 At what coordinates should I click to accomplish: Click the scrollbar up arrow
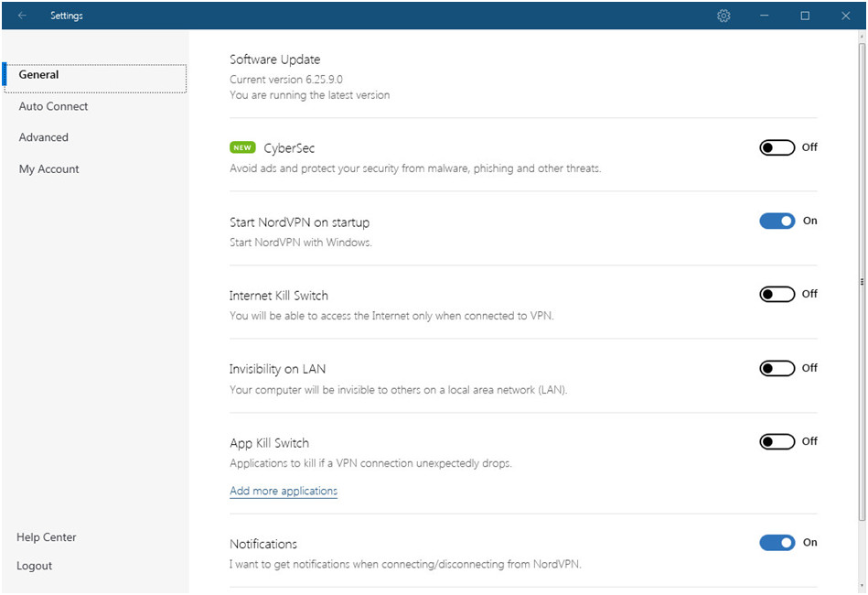click(862, 36)
